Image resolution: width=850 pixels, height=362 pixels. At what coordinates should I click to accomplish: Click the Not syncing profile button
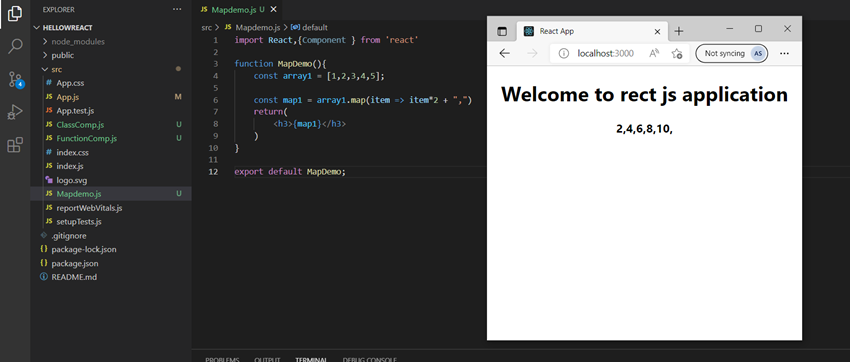pos(731,53)
